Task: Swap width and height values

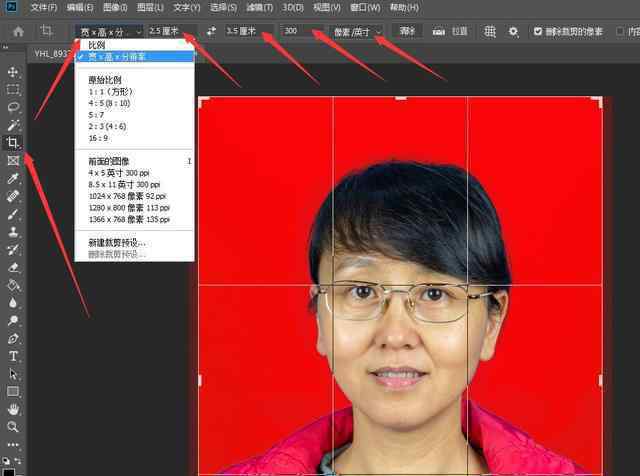Action: click(x=211, y=31)
